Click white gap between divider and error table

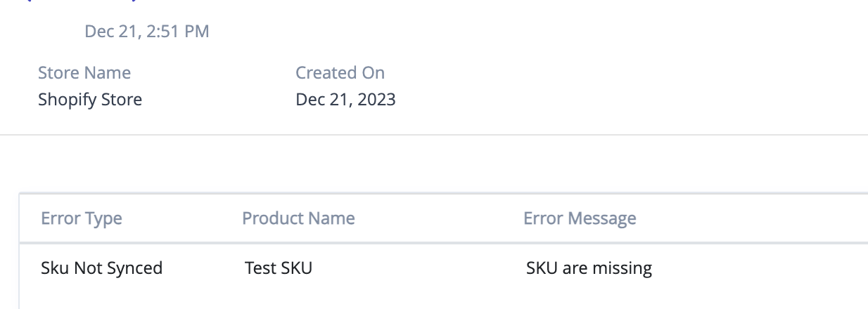[x=434, y=163]
